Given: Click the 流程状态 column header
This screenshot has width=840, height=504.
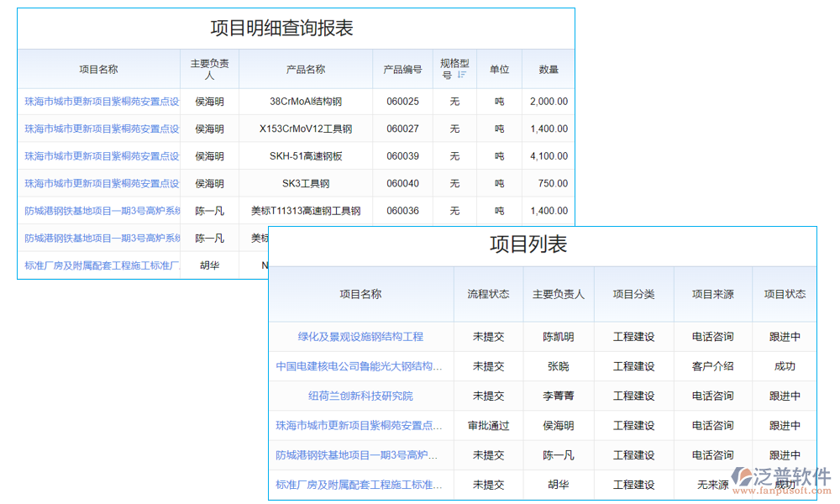Looking at the screenshot, I should (x=489, y=295).
